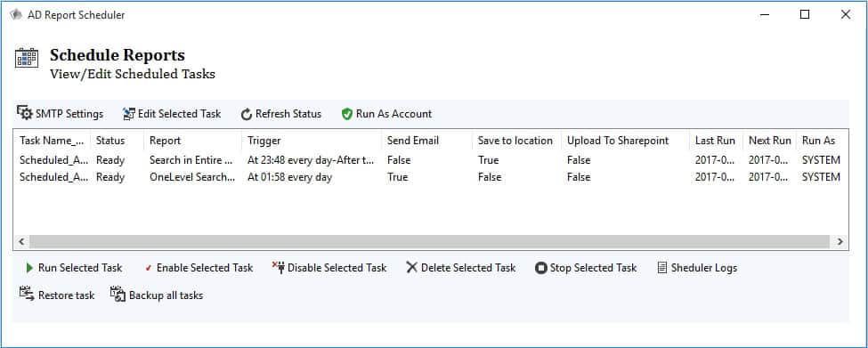868x348 pixels.
Task: Click the Sheduler Logs document icon
Action: [x=662, y=268]
